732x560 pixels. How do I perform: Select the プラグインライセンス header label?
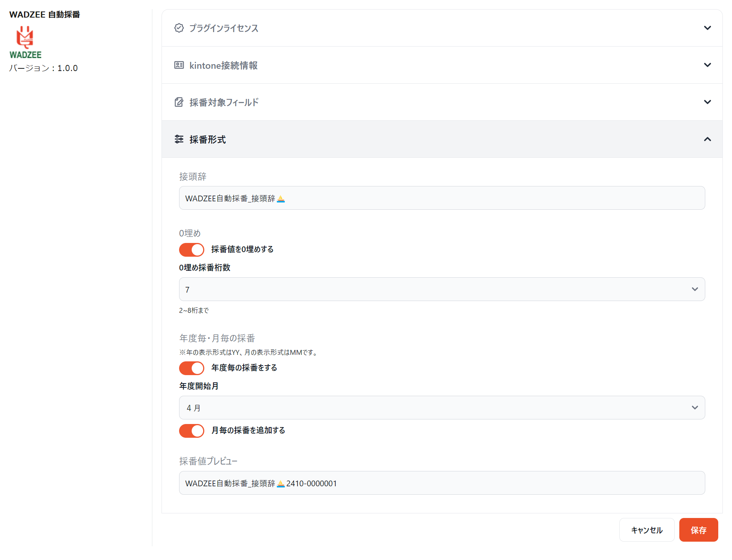[x=224, y=28]
